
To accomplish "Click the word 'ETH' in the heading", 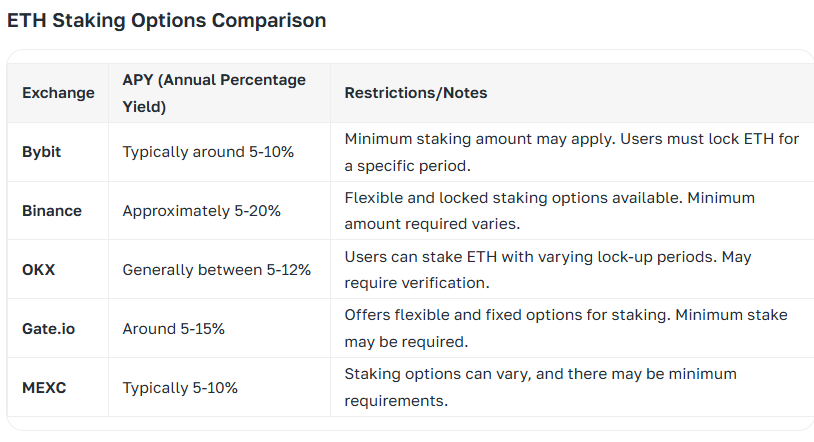I will pyautogui.click(x=26, y=20).
